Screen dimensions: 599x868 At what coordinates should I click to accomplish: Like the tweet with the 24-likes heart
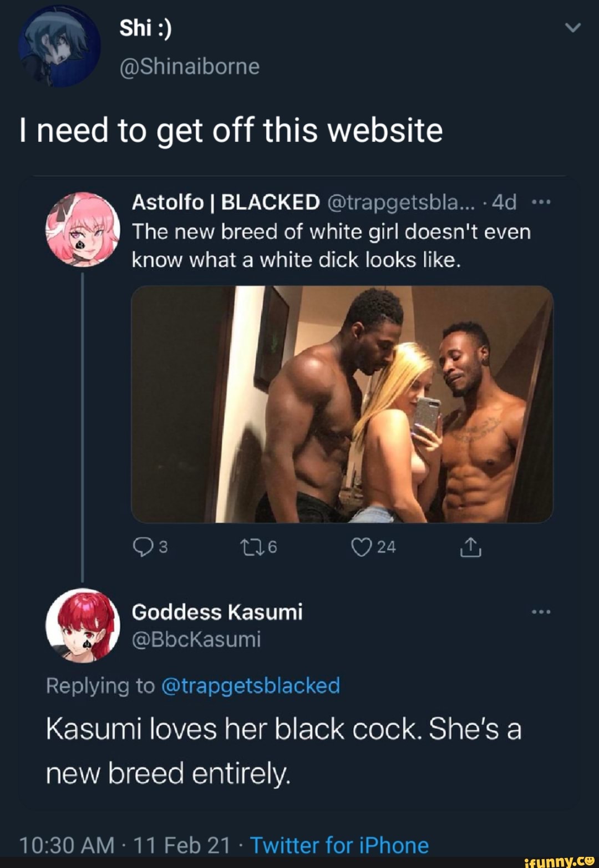(x=361, y=548)
